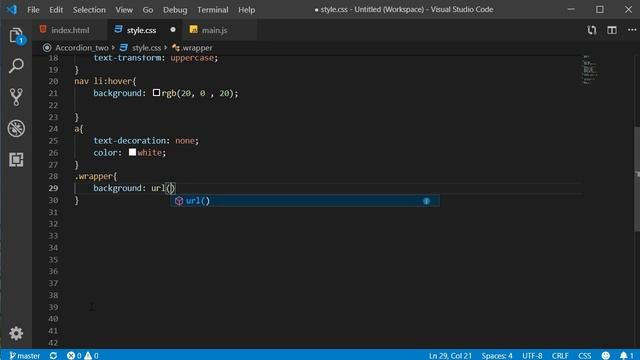Click the master branch indicator
Viewport: 640px width, 360px height.
click(24, 356)
